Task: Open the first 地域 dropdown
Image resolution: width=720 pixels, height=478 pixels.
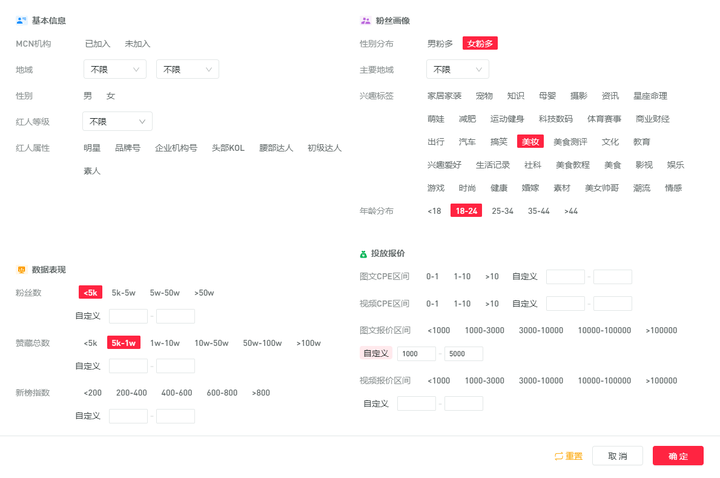Action: 115,70
